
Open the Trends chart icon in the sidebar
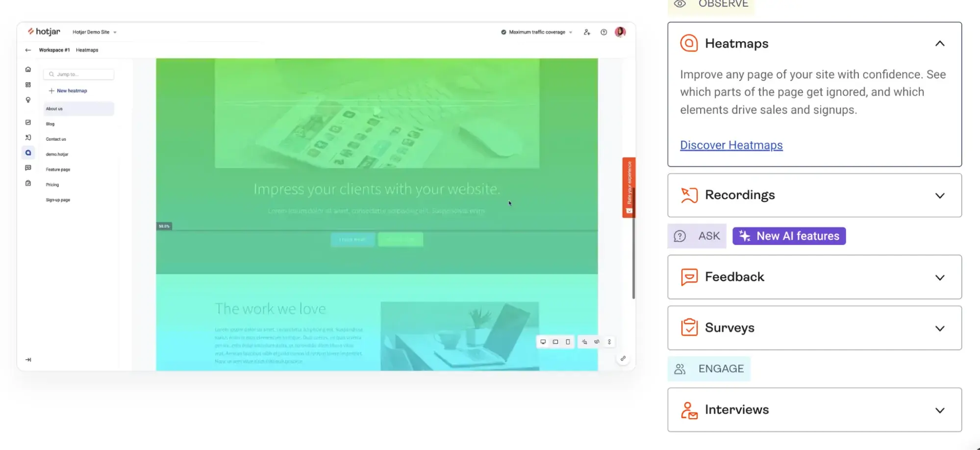click(28, 123)
